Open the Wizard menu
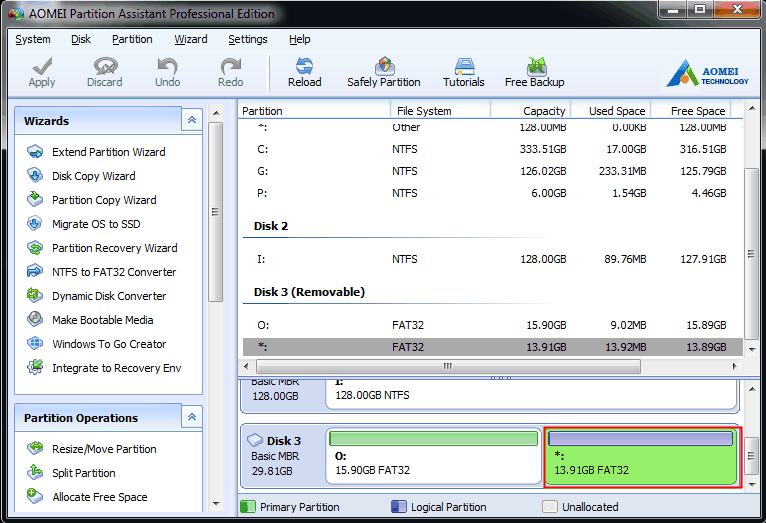This screenshot has width=766, height=523. (191, 39)
